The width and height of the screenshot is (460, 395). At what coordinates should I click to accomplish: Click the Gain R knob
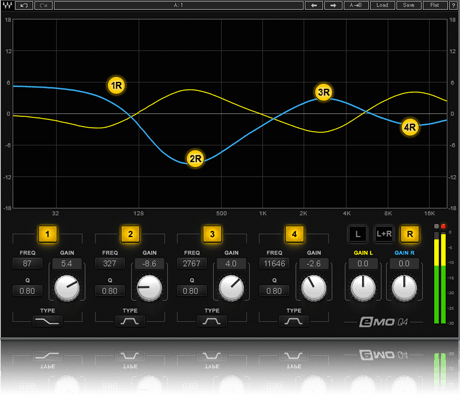404,287
